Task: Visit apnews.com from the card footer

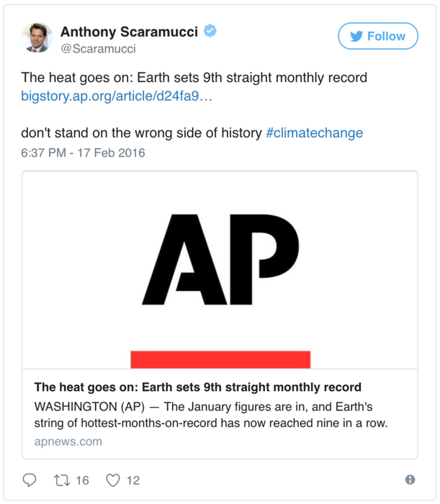Action: point(68,441)
